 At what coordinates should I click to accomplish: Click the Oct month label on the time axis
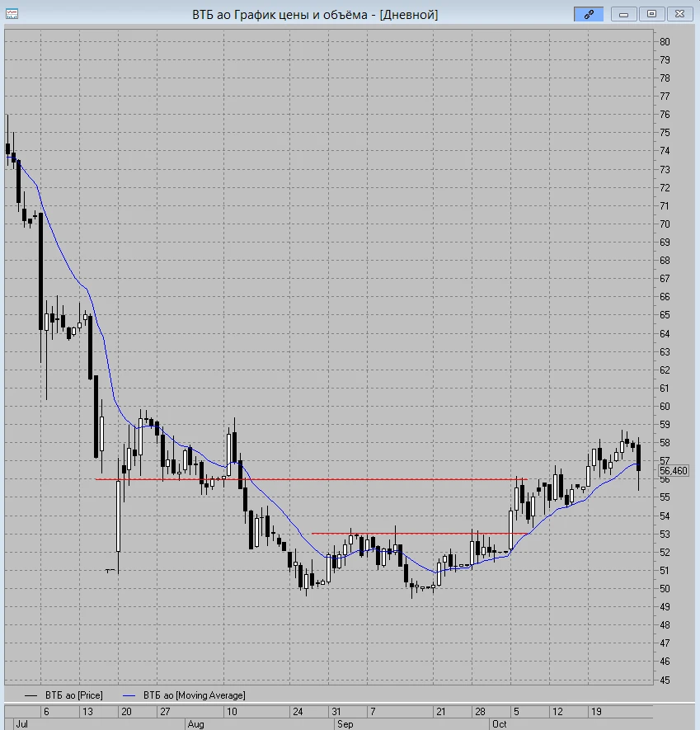tap(499, 724)
